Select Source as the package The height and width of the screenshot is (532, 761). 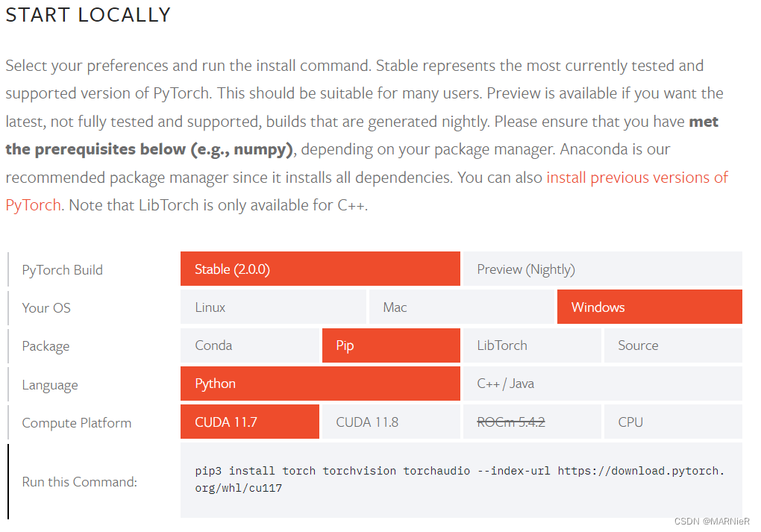pyautogui.click(x=673, y=345)
